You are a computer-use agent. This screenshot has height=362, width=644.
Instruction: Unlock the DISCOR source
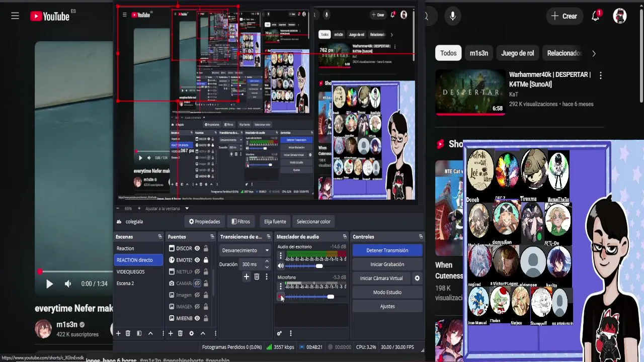[206, 248]
